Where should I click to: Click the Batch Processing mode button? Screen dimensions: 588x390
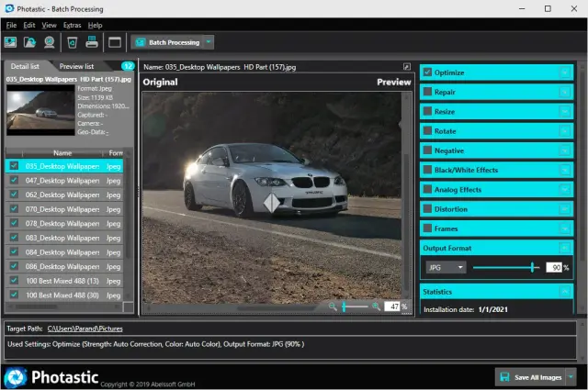(x=167, y=42)
